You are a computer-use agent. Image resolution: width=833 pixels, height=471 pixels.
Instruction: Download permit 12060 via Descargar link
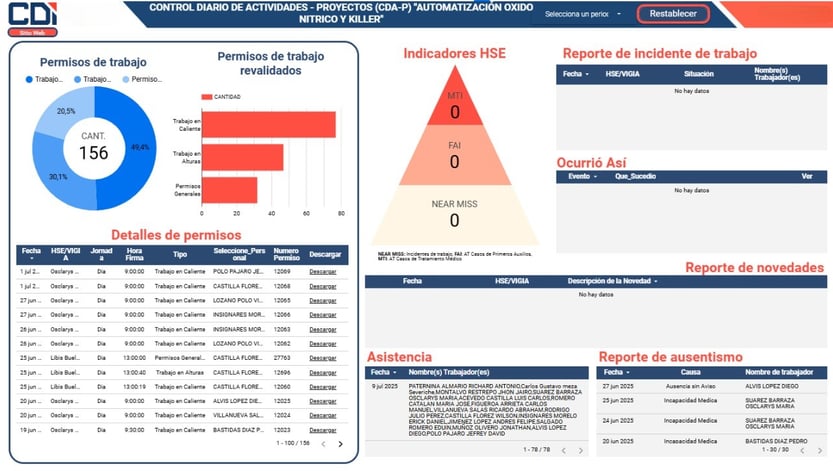click(323, 387)
